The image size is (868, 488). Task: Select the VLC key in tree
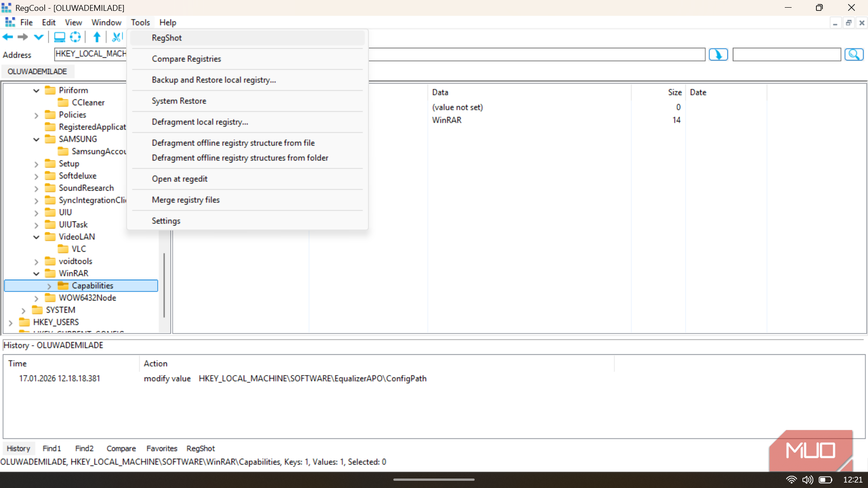click(x=78, y=249)
